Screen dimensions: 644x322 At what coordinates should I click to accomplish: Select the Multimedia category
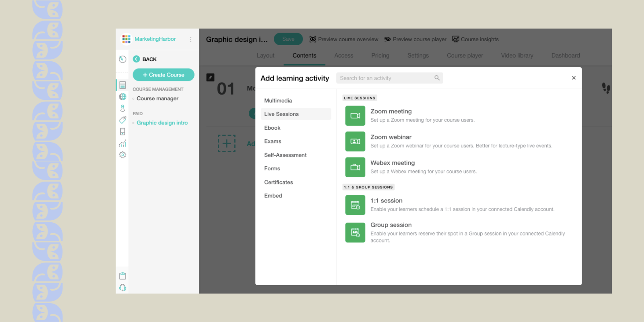click(x=296, y=100)
